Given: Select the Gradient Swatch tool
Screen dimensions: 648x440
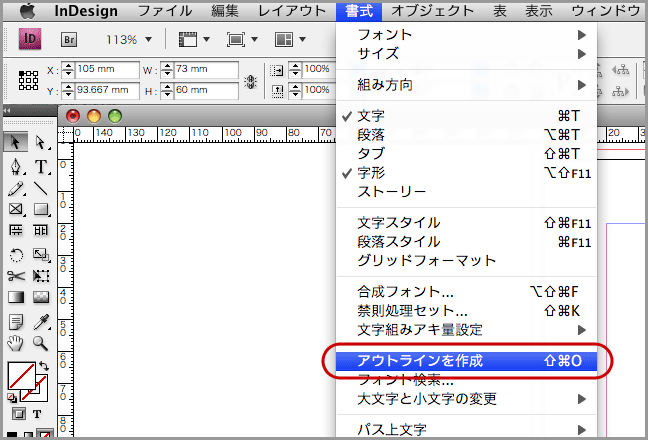Looking at the screenshot, I should click(x=16, y=297).
